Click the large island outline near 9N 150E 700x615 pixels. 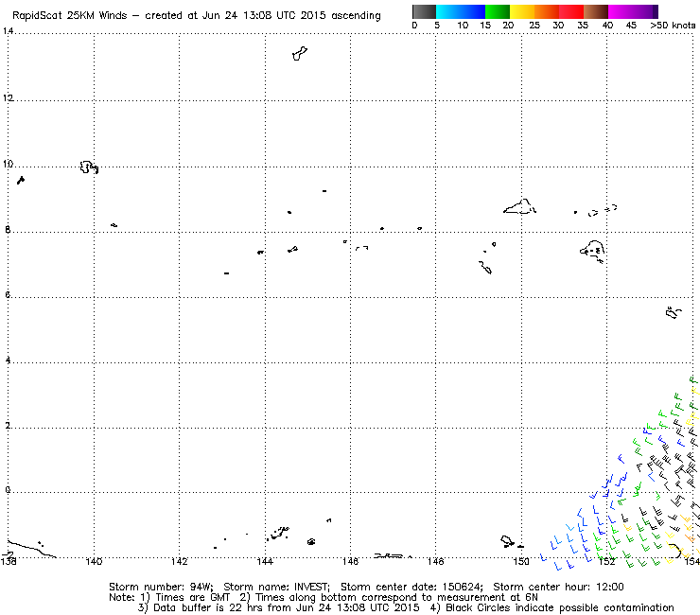(x=519, y=207)
